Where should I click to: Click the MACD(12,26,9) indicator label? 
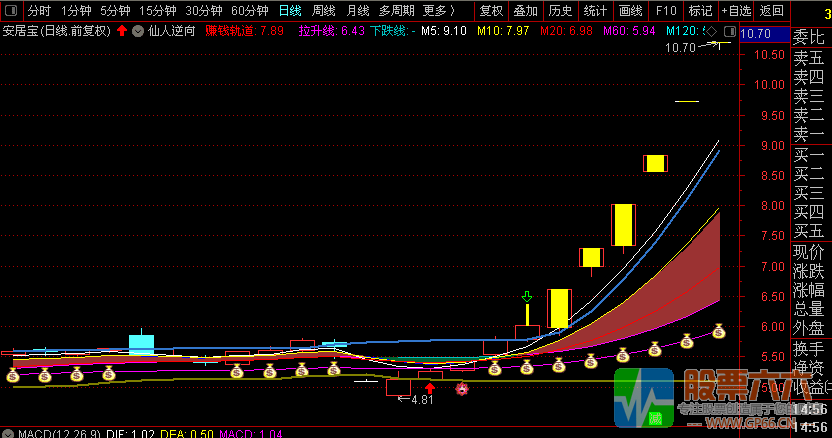point(59,434)
